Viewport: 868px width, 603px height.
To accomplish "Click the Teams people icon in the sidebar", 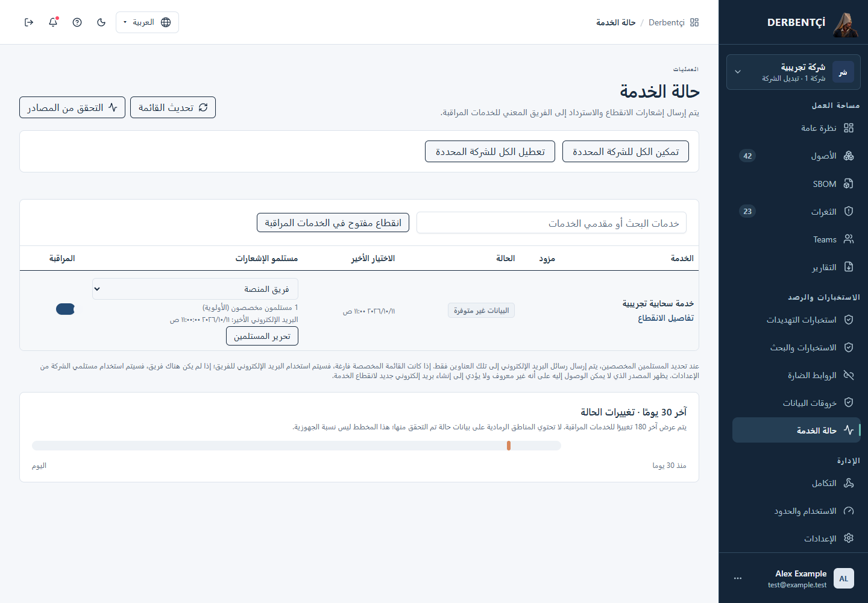I will click(849, 239).
